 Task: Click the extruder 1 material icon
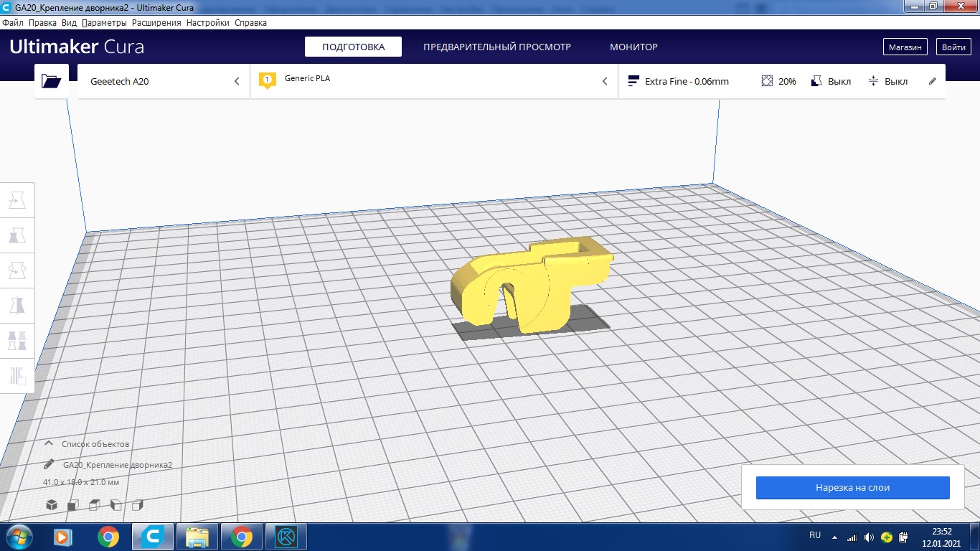267,80
